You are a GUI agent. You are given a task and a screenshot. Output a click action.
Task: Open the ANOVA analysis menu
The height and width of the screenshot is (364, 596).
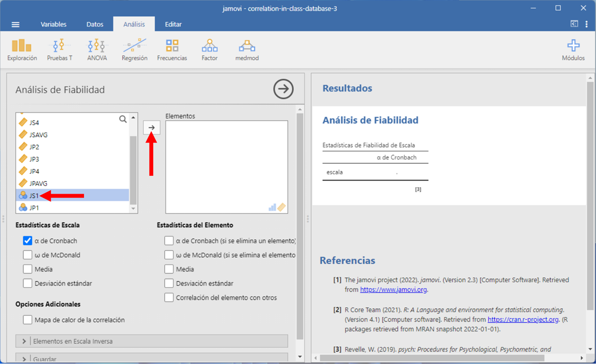97,50
